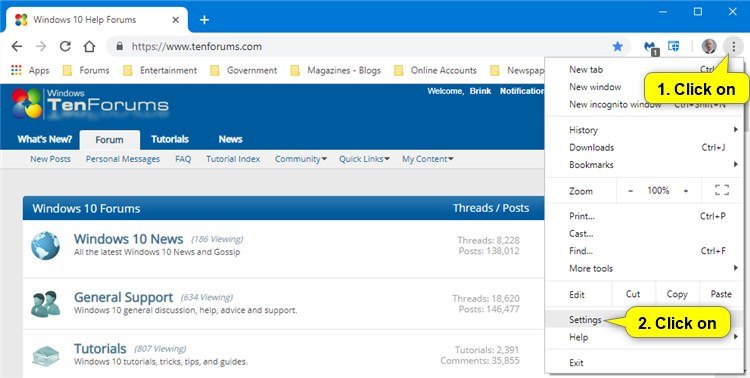
Task: Go to the browser home page icon
Action: pos(89,46)
